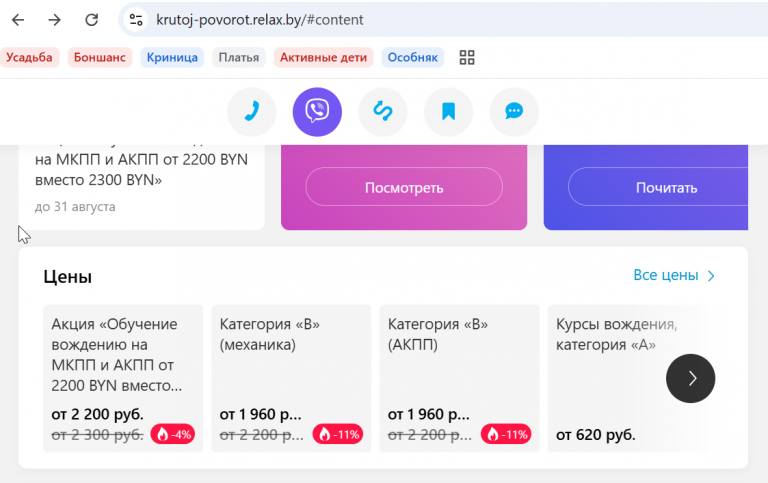This screenshot has width=768, height=483.
Task: Select the «Категория «B» (АКПП)» price card
Action: click(x=459, y=378)
